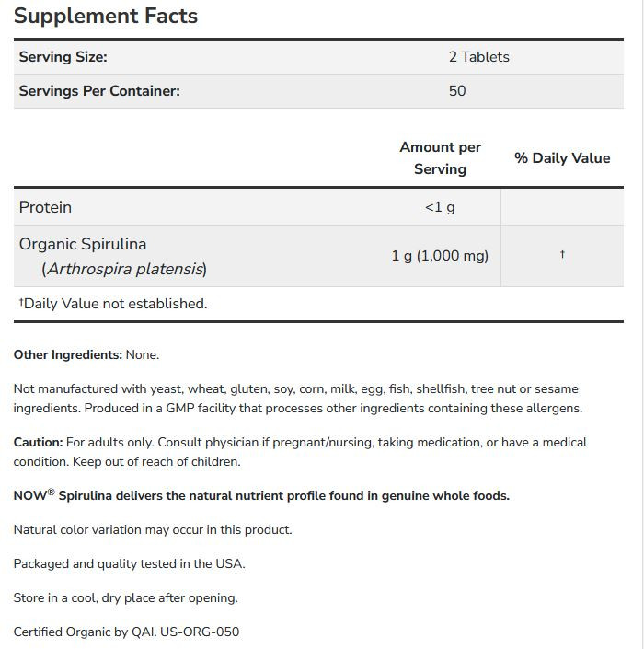Click the NOW Spirulina bold statement
The height and width of the screenshot is (649, 644).
click(x=261, y=495)
